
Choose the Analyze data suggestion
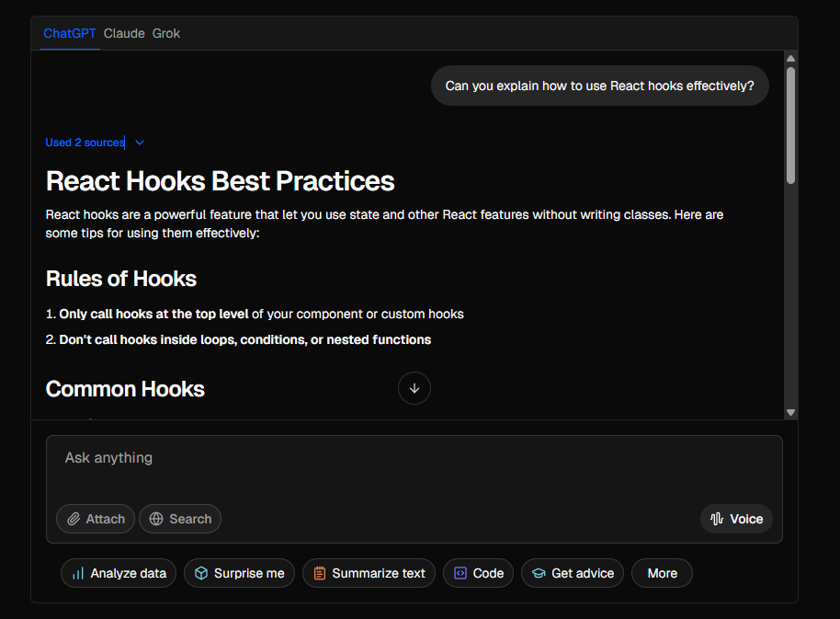[119, 573]
